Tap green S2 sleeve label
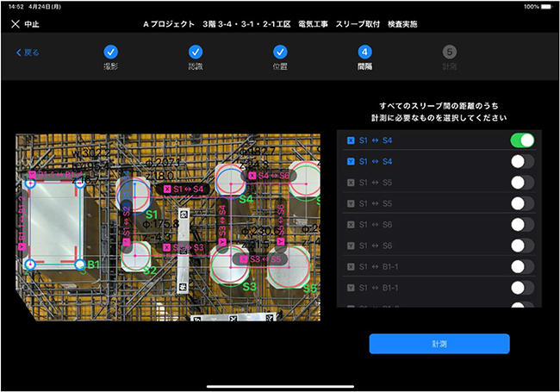 point(150,271)
